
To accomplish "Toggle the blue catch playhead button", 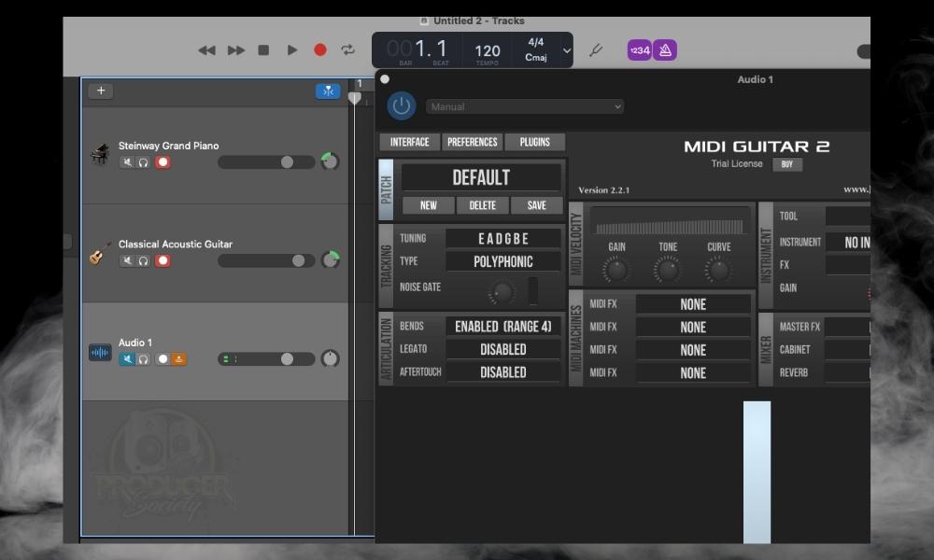I will [x=328, y=91].
